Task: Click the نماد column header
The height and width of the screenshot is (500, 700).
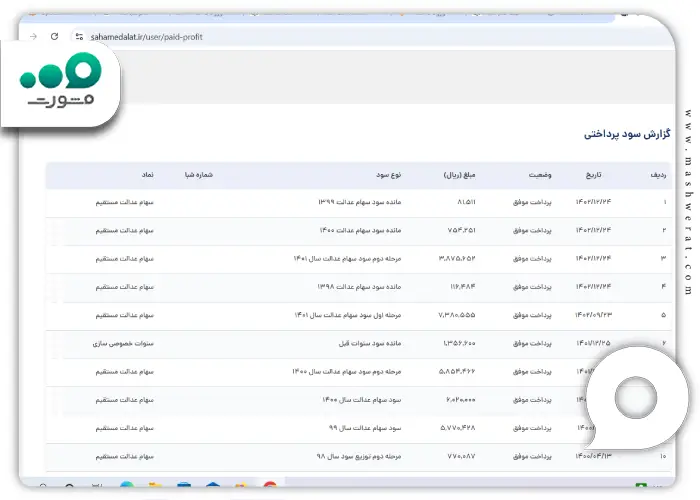Action: [x=146, y=174]
